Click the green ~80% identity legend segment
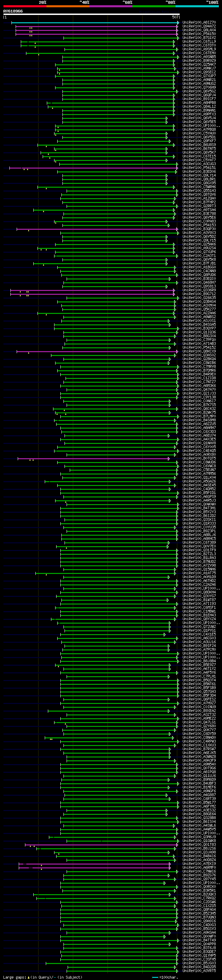Viewport: 222px width, 980px height. [x=154, y=6]
